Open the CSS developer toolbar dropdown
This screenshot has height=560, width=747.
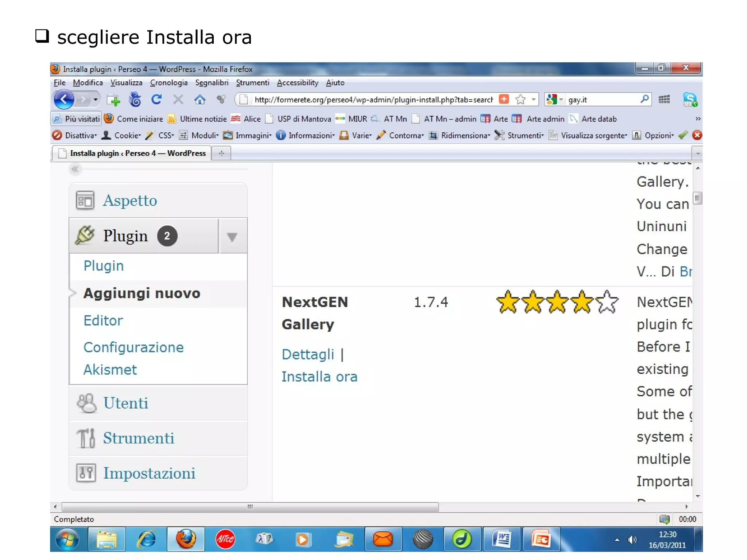[x=159, y=136]
